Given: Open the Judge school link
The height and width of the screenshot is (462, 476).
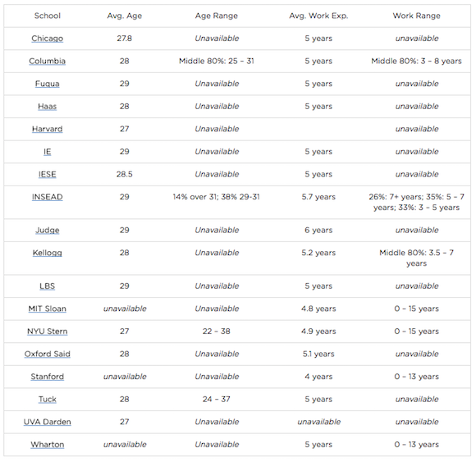Looking at the screenshot, I should 48,230.
